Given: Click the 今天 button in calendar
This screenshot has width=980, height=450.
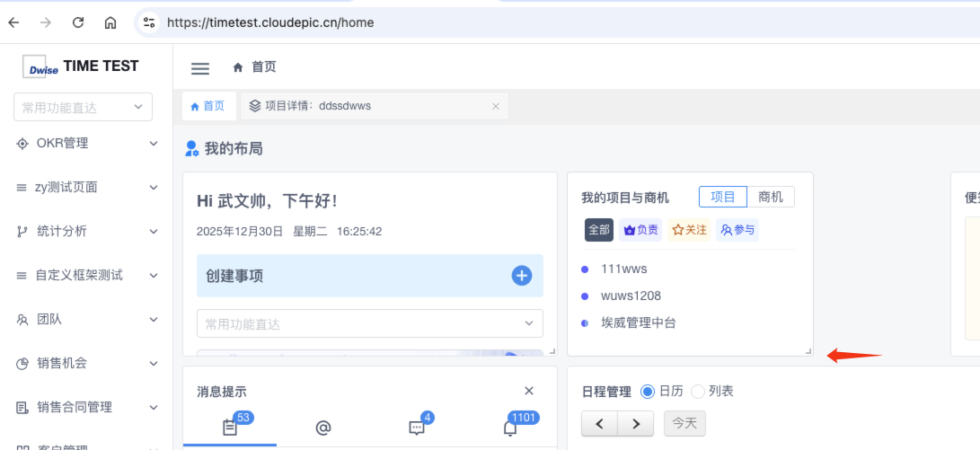Looking at the screenshot, I should 684,423.
